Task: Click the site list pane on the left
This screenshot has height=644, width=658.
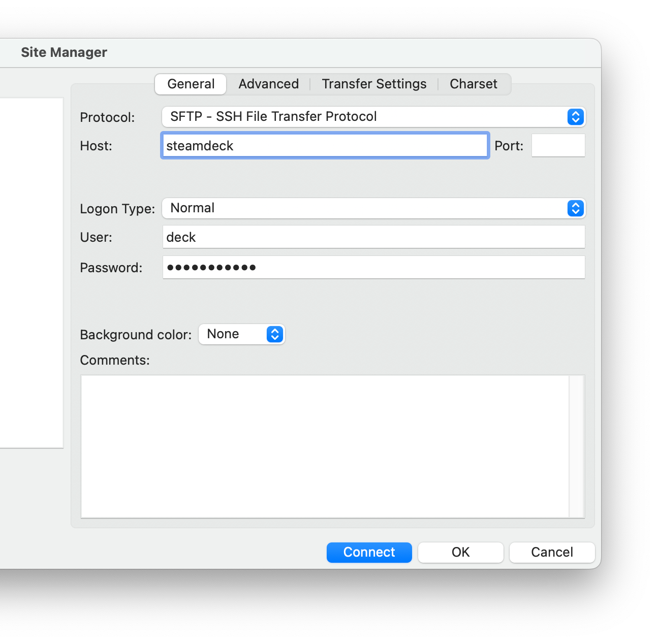Action: (x=31, y=273)
